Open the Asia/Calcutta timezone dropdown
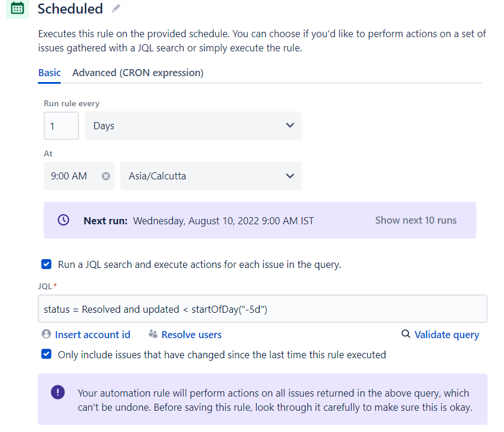 pos(211,176)
